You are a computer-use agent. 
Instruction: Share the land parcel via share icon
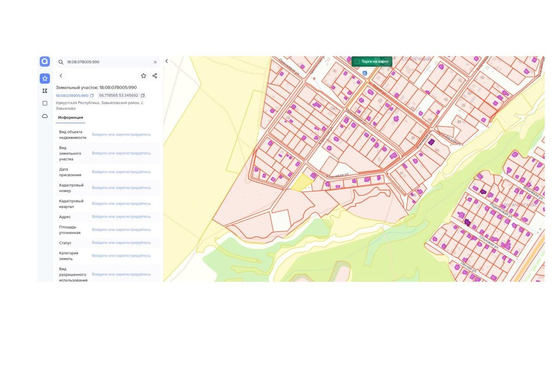point(155,76)
